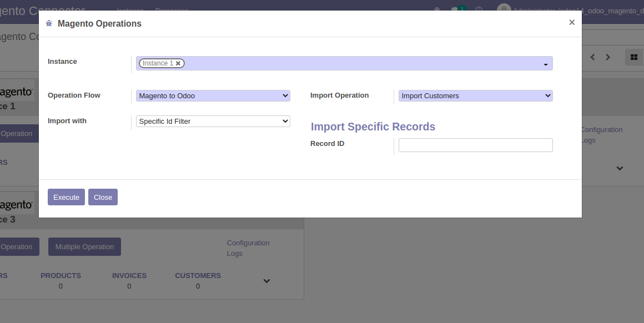Switch to the kanban grid view
Screen dimensions: 644x323
coord(633,57)
